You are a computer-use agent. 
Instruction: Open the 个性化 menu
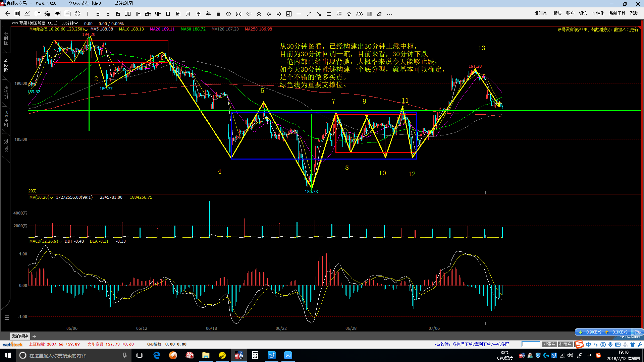pyautogui.click(x=598, y=13)
